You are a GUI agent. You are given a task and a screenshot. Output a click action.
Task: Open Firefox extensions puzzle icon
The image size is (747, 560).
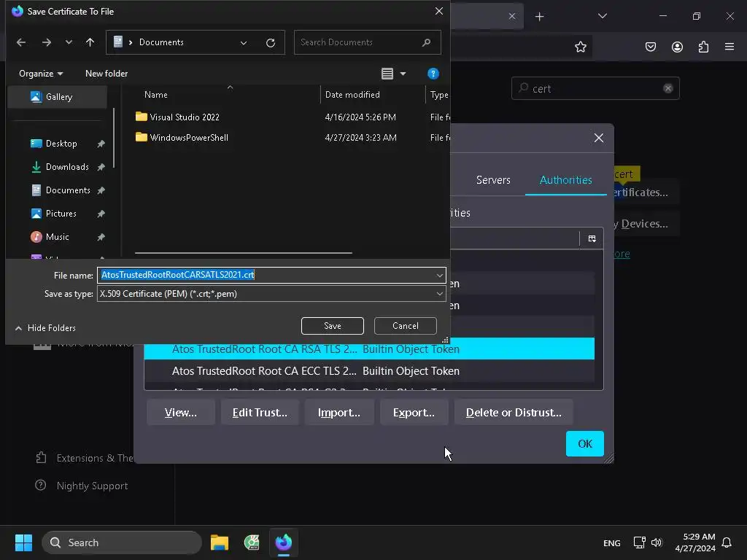pyautogui.click(x=703, y=47)
